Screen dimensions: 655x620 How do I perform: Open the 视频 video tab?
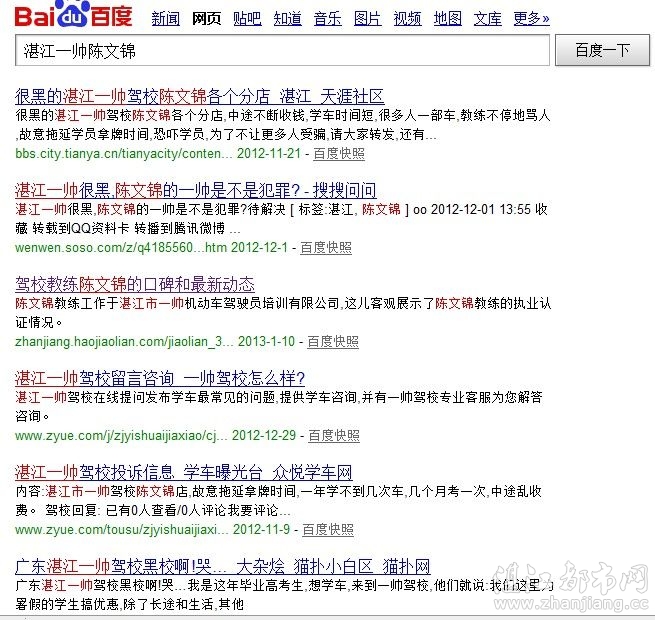(408, 19)
